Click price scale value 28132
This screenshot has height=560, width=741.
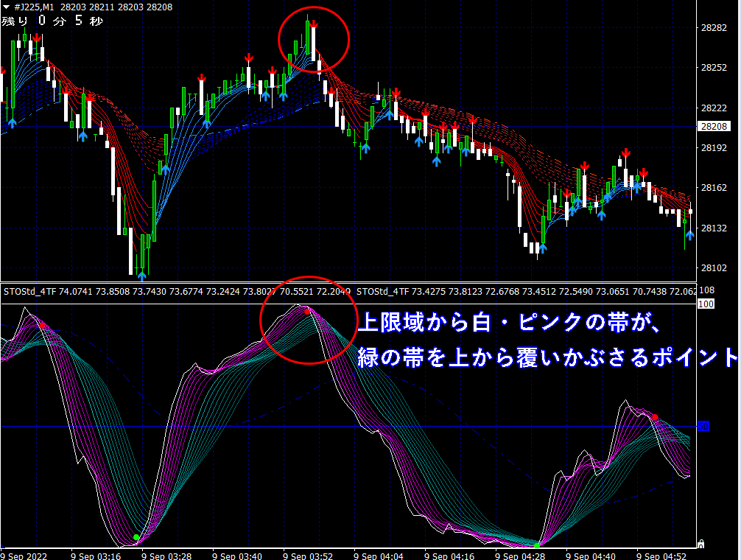[714, 228]
